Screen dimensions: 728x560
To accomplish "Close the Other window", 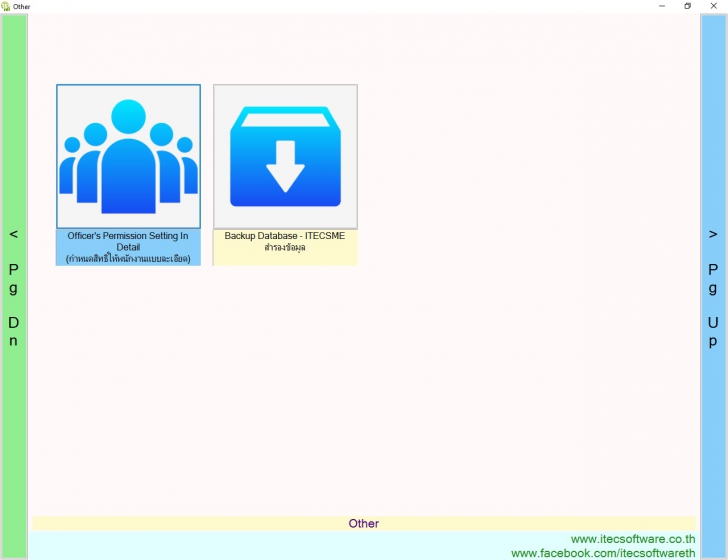I will coord(714,6).
